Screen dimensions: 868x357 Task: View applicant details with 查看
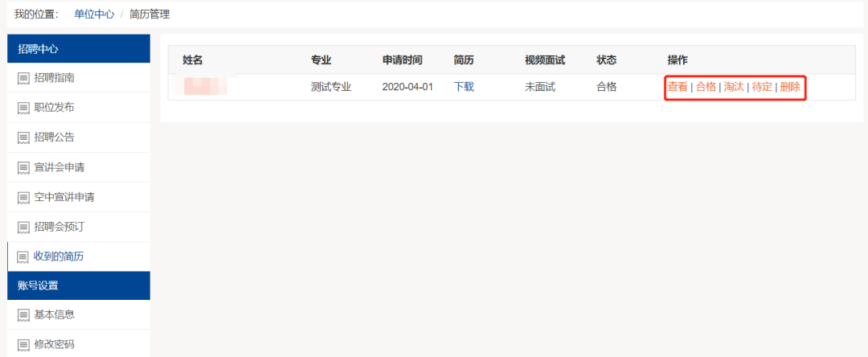pyautogui.click(x=678, y=87)
